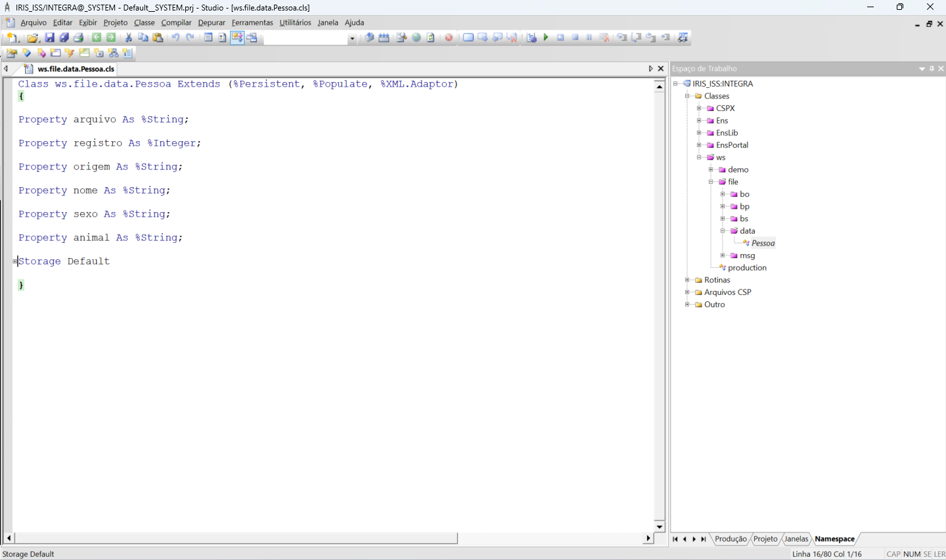Collapse the ws package node
The width and height of the screenshot is (946, 560).
pyautogui.click(x=699, y=158)
